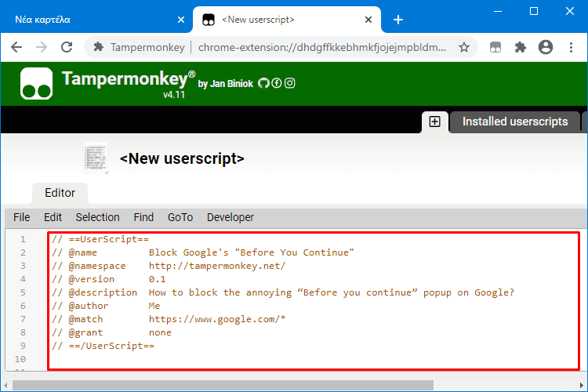The height and width of the screenshot is (392, 588).
Task: Reload the current page
Action: point(67,47)
